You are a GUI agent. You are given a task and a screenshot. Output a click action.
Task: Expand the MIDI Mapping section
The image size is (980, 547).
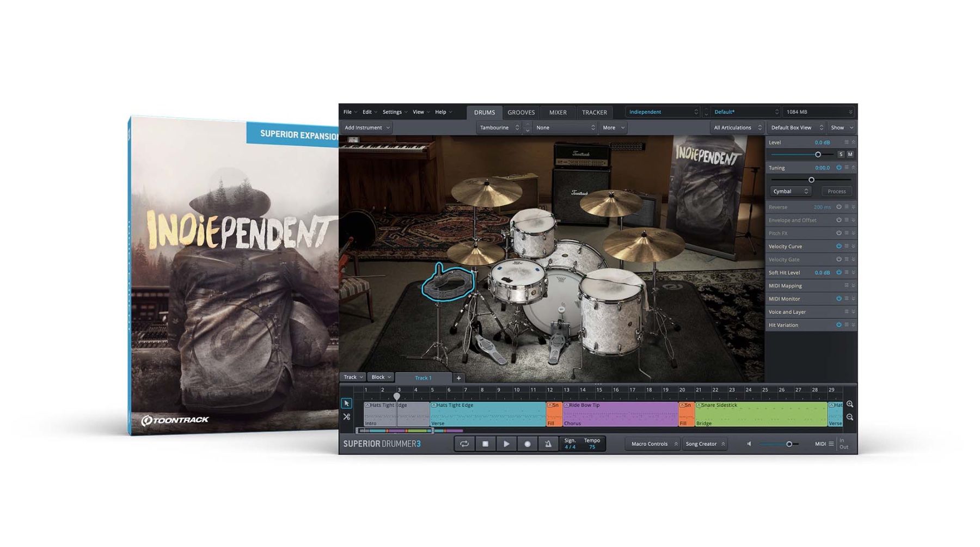pos(853,285)
